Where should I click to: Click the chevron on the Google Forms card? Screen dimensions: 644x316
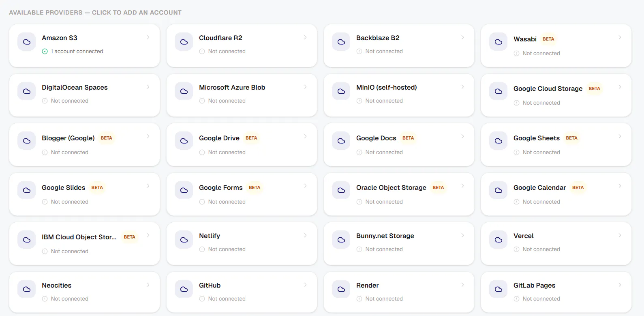point(306,186)
